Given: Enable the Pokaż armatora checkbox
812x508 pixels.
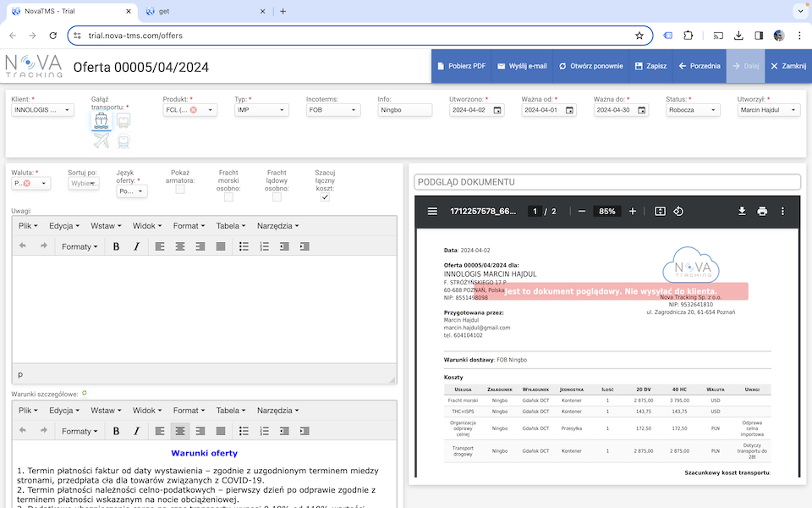Looking at the screenshot, I should pos(180,190).
